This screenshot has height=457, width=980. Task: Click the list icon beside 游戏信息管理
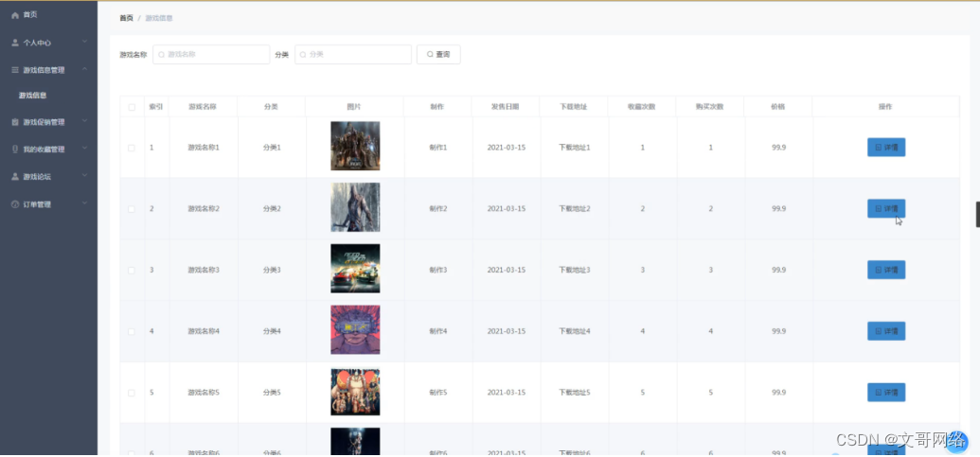pos(15,70)
